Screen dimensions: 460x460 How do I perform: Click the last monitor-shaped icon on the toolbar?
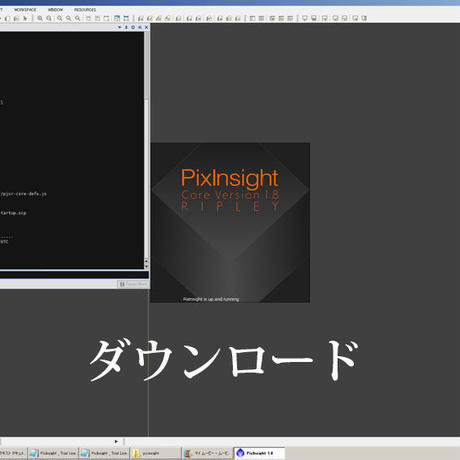click(364, 18)
